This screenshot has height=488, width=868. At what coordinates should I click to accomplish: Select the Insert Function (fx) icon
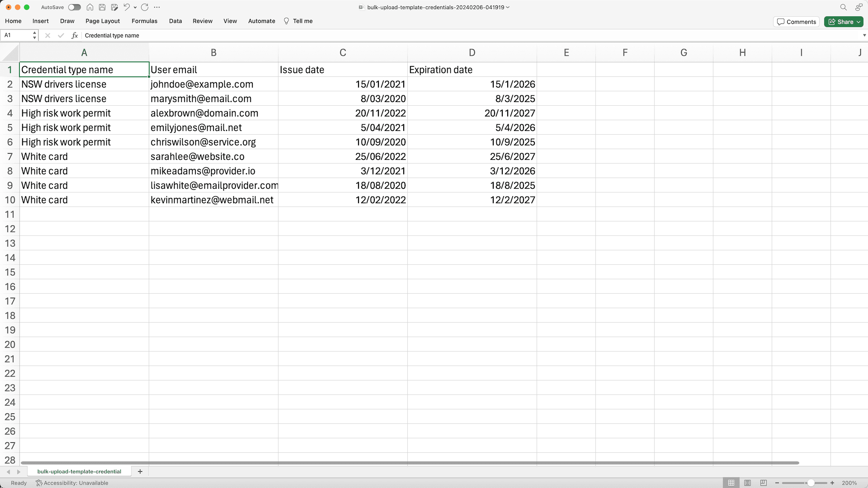(75, 35)
